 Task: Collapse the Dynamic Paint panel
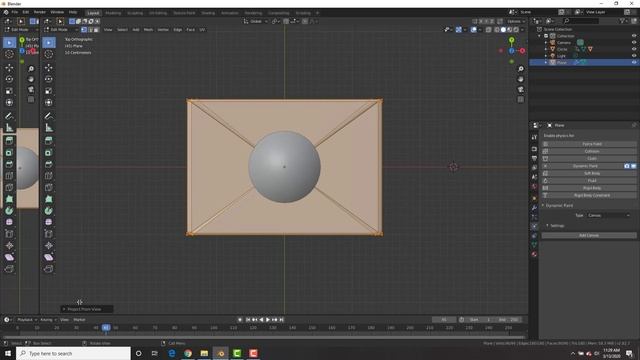coord(543,206)
